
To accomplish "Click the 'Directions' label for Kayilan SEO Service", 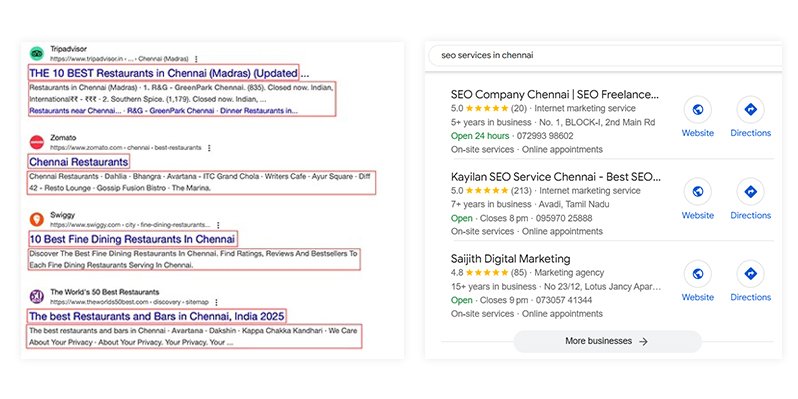I will (751, 215).
